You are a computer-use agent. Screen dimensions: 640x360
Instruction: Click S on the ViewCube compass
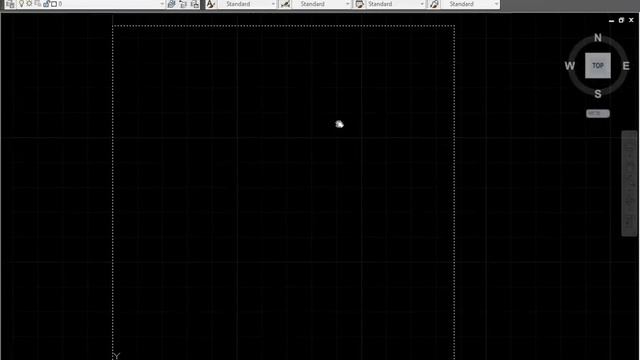pyautogui.click(x=598, y=94)
